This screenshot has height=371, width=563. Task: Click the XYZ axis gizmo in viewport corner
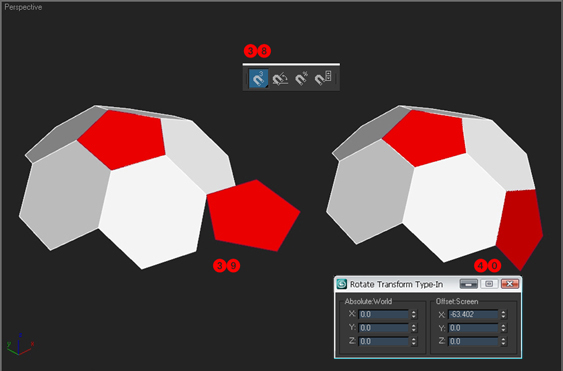pyautogui.click(x=20, y=345)
